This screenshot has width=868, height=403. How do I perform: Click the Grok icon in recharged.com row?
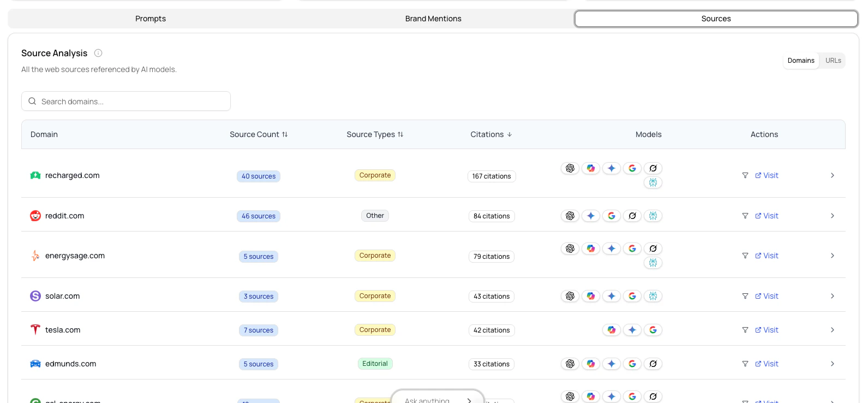[x=653, y=168]
